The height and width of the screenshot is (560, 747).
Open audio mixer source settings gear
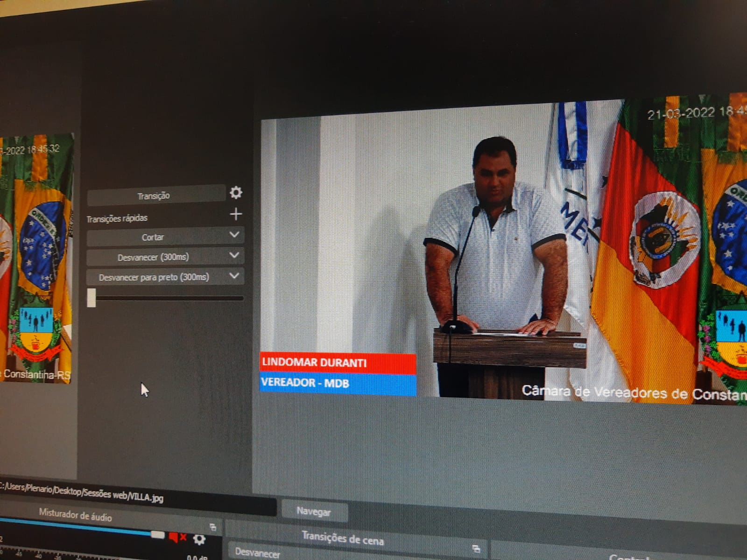[199, 539]
